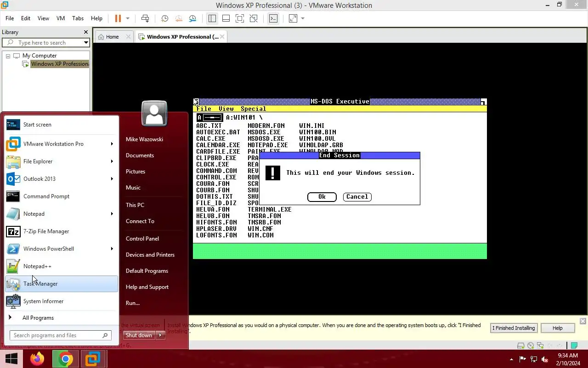
Task: Open the VM menu in VMware
Action: click(61, 18)
